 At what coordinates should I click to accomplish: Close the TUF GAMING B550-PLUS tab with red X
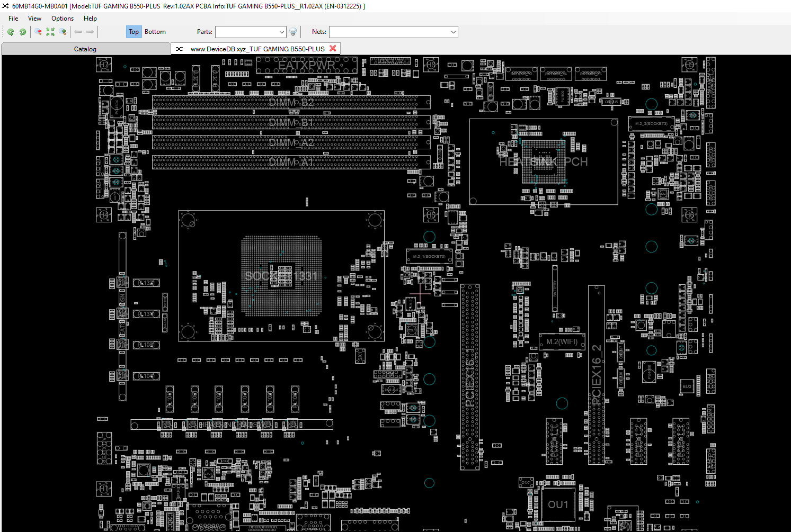333,48
